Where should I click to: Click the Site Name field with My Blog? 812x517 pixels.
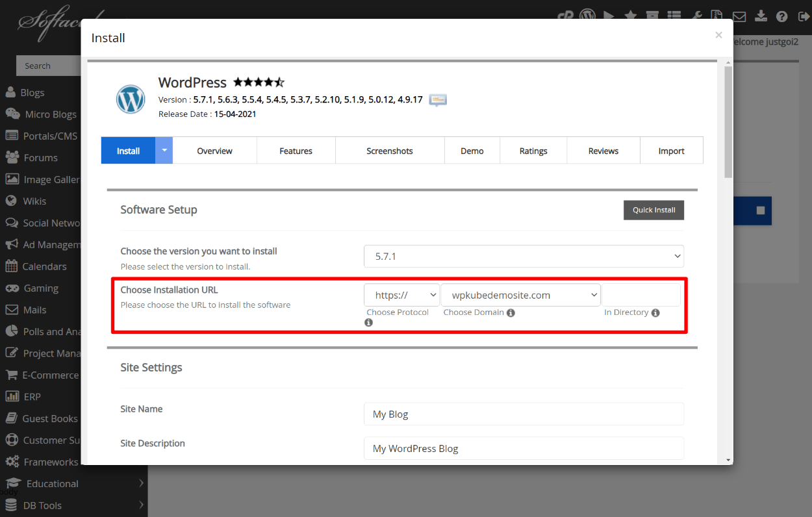click(524, 414)
